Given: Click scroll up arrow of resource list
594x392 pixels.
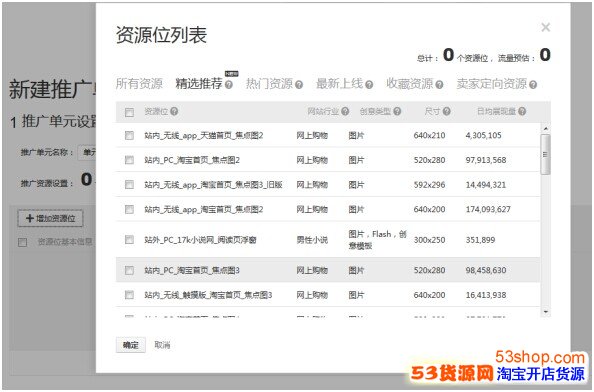Looking at the screenshot, I should 546,129.
